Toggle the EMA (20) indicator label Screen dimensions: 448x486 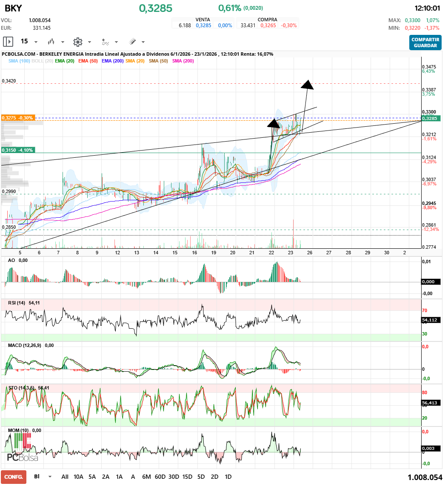click(x=65, y=61)
